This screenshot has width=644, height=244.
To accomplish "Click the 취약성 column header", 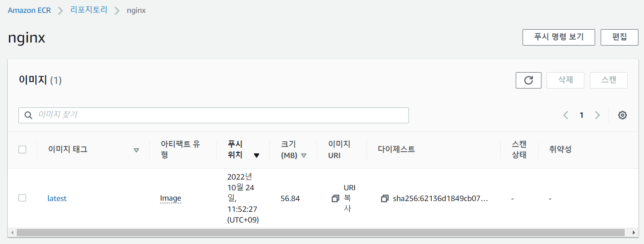I will click(560, 149).
